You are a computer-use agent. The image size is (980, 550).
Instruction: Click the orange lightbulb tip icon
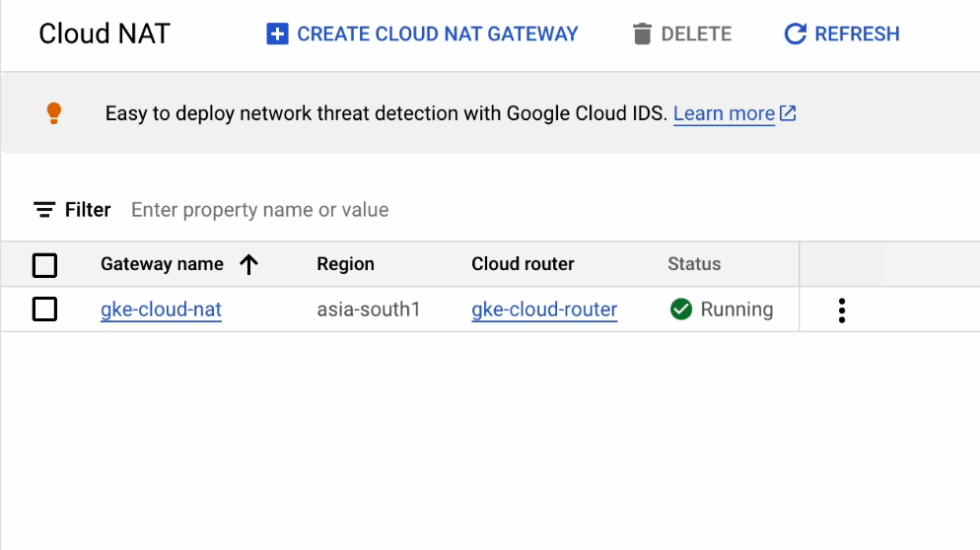coord(54,113)
